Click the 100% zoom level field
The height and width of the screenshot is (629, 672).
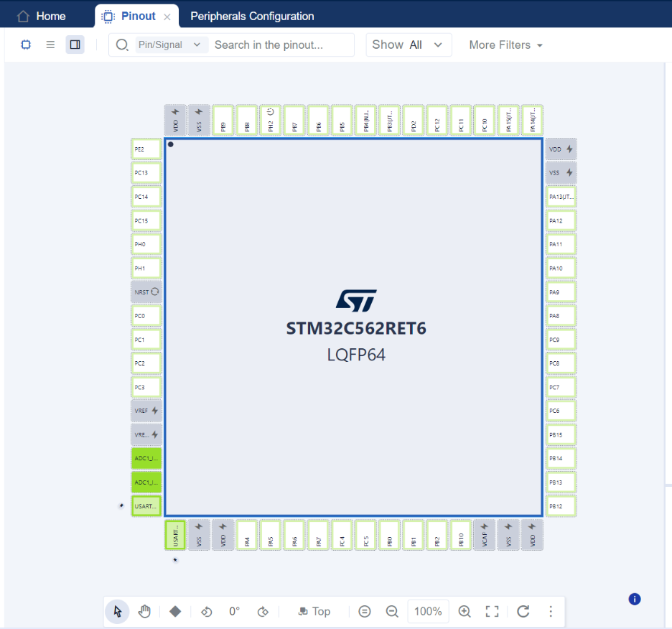428,612
